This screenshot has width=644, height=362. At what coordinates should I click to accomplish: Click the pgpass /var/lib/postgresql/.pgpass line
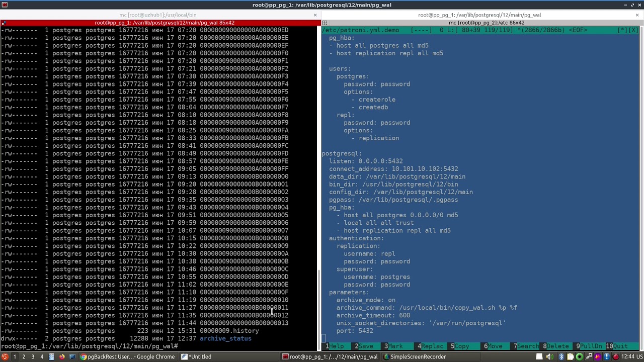[x=393, y=200]
